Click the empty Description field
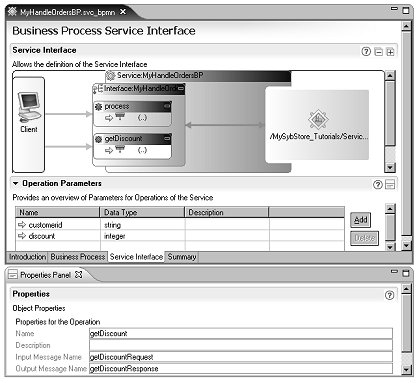Viewport: 417px width, 383px height. click(x=241, y=345)
